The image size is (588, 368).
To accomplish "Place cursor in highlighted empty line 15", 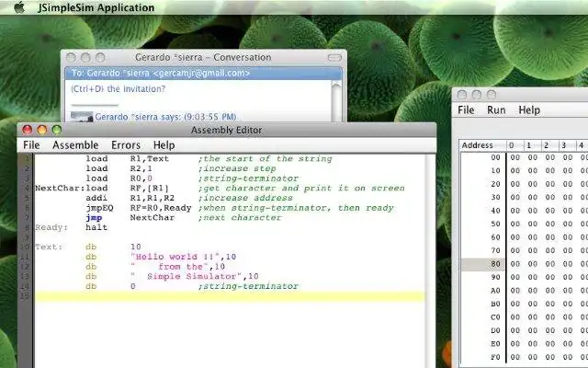I will point(230,296).
